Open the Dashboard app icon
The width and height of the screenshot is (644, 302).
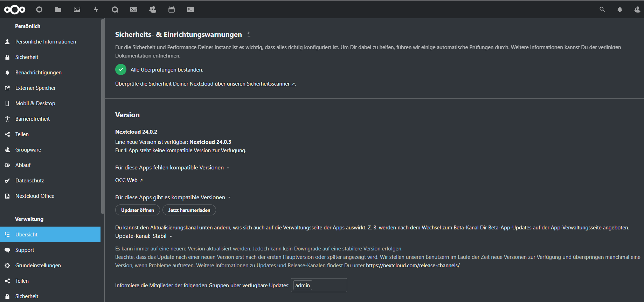(39, 9)
